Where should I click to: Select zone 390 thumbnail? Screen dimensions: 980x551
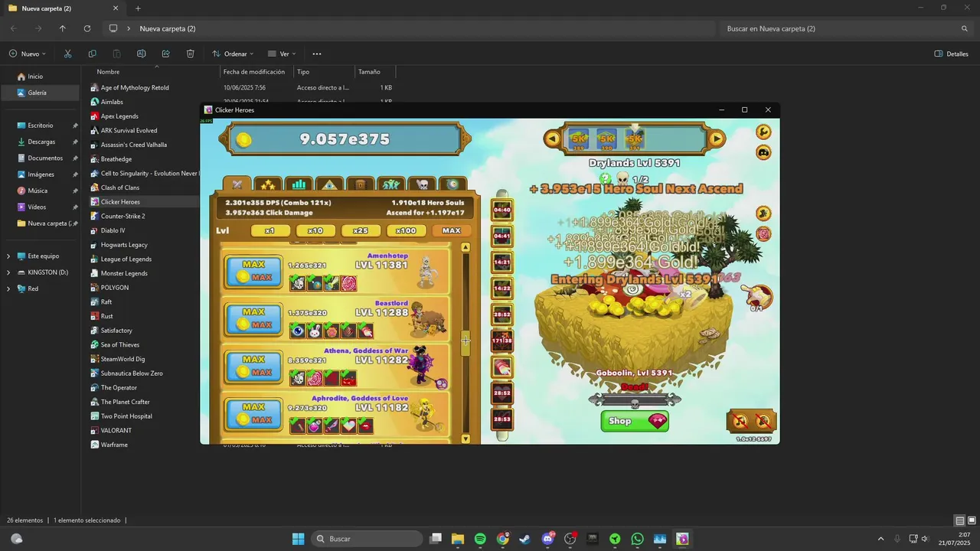pos(606,139)
